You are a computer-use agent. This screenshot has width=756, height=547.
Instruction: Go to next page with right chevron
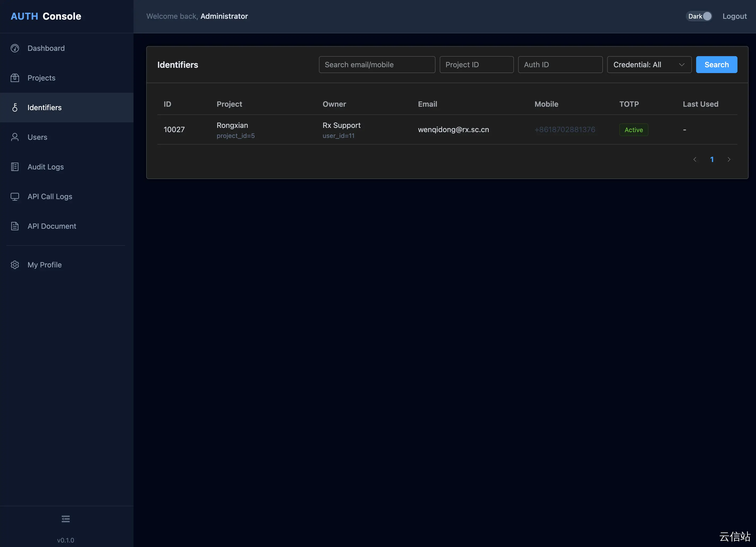(x=729, y=160)
